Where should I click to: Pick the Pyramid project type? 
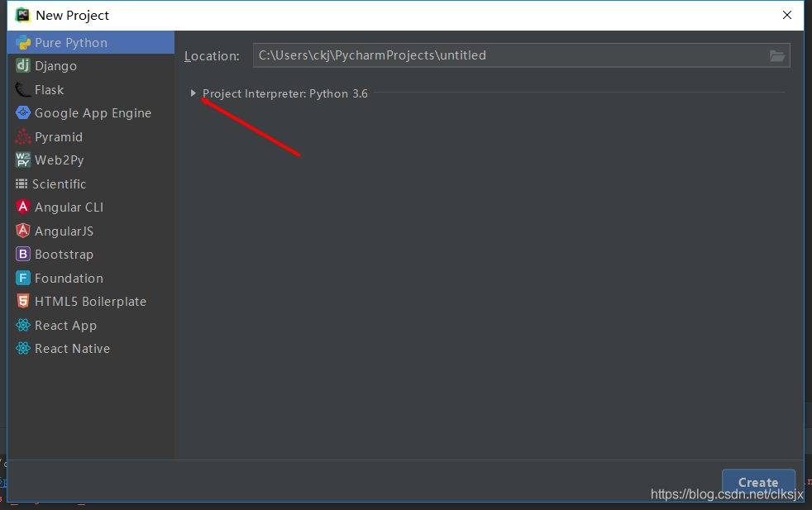point(91,136)
